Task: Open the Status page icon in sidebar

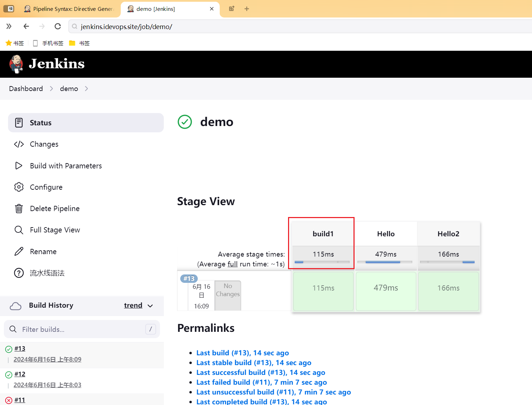Action: (19, 123)
